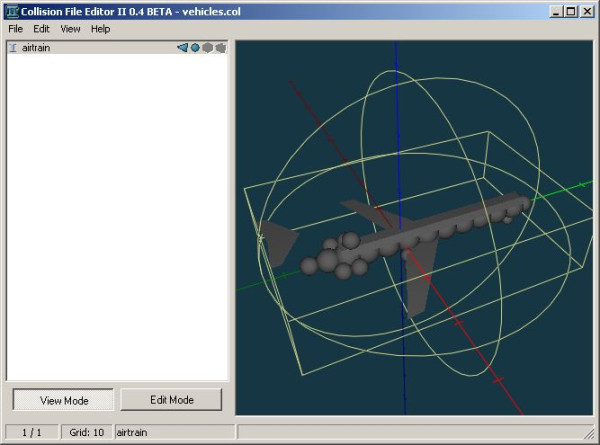Switch to Edit Mode
Image resolution: width=600 pixels, height=445 pixels.
171,400
